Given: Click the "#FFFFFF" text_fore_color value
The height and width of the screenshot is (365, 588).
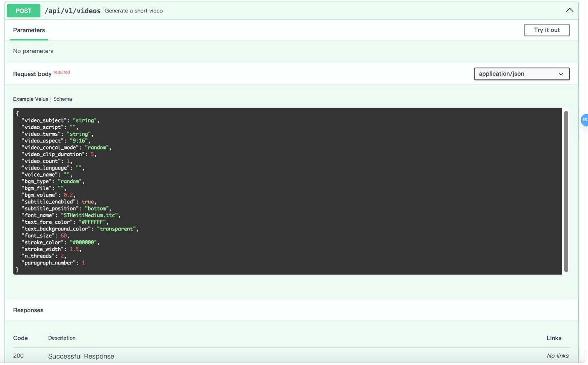Looking at the screenshot, I should tap(92, 222).
